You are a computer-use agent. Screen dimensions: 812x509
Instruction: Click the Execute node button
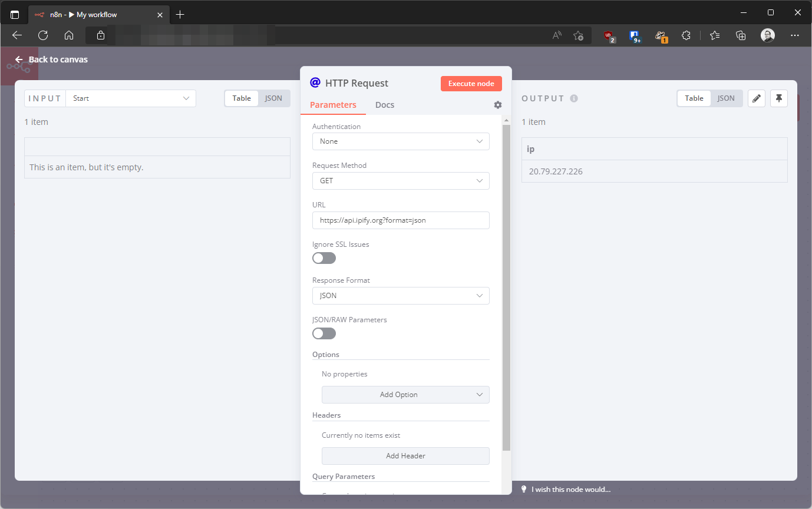click(471, 84)
